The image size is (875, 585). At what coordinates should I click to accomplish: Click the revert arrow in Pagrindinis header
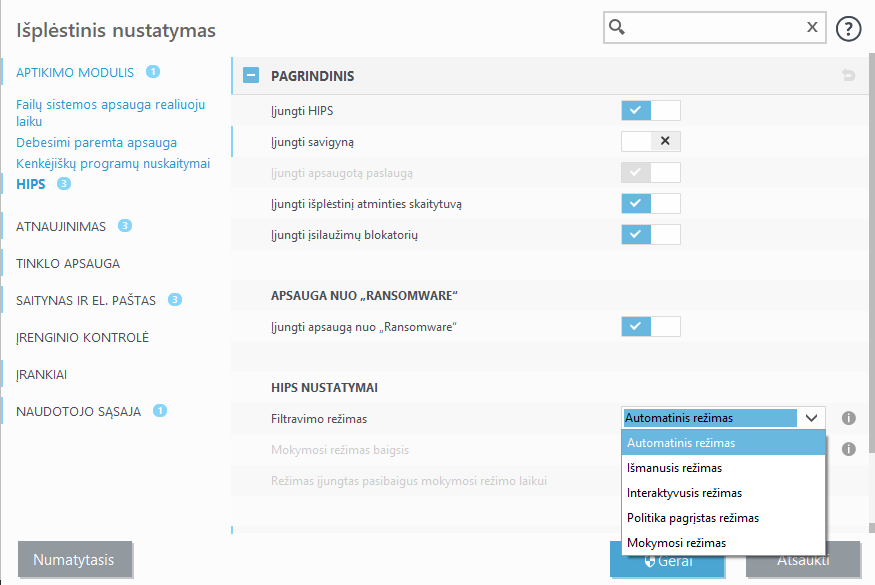click(x=848, y=75)
